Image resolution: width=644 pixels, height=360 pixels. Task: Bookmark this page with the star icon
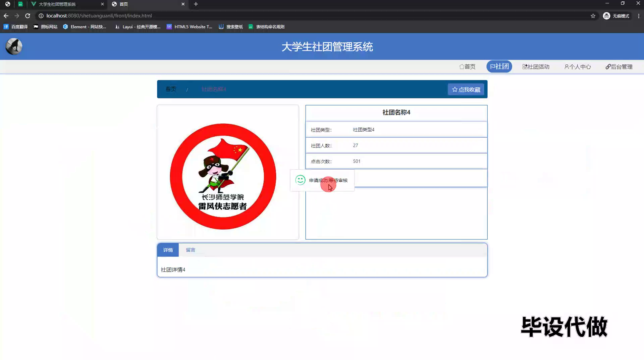point(593,16)
